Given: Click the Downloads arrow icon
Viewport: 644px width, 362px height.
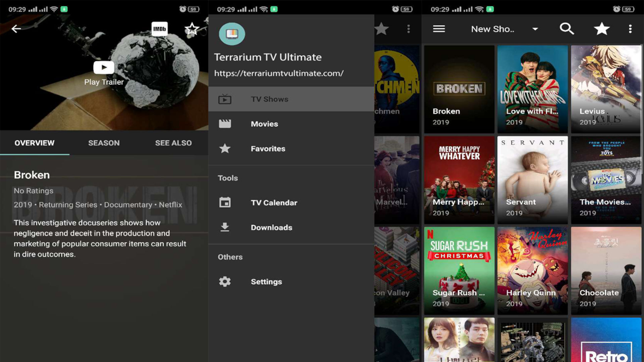Looking at the screenshot, I should [x=225, y=227].
